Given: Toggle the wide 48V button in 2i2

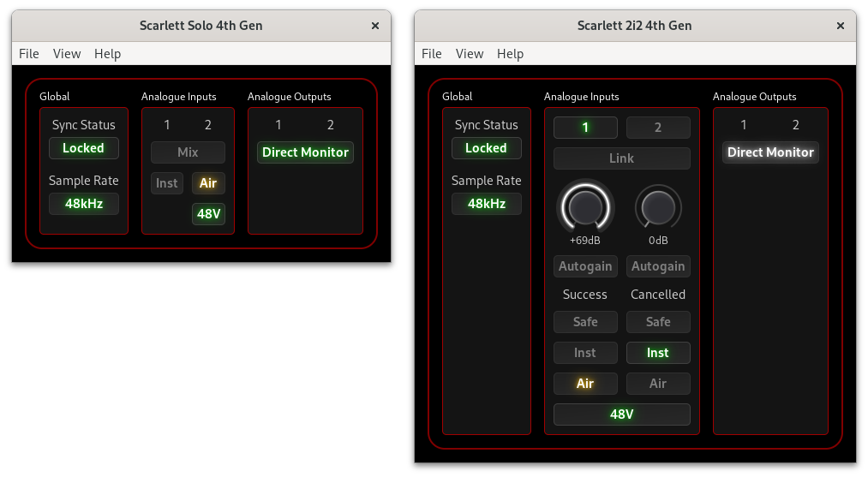Looking at the screenshot, I should (621, 414).
